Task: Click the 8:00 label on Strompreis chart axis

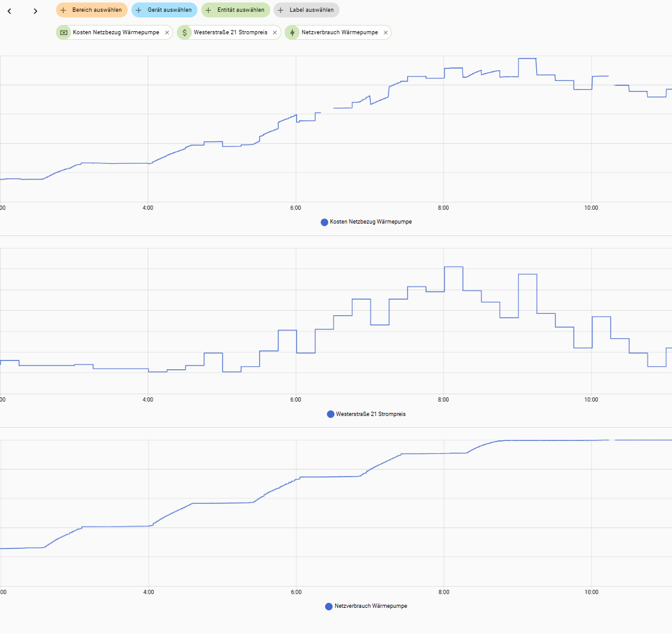Action: pyautogui.click(x=443, y=400)
